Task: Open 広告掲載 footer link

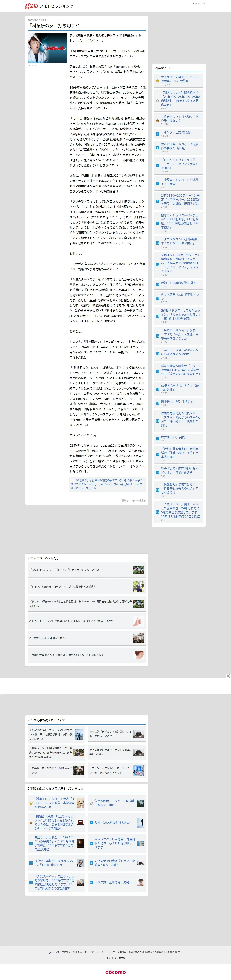Action: tap(66, 952)
